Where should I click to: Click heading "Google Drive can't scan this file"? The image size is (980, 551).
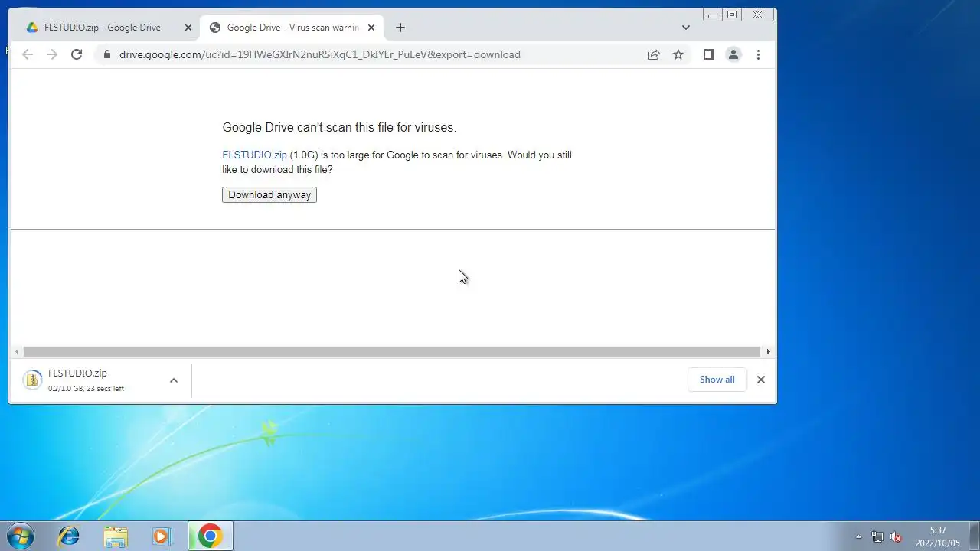(339, 128)
